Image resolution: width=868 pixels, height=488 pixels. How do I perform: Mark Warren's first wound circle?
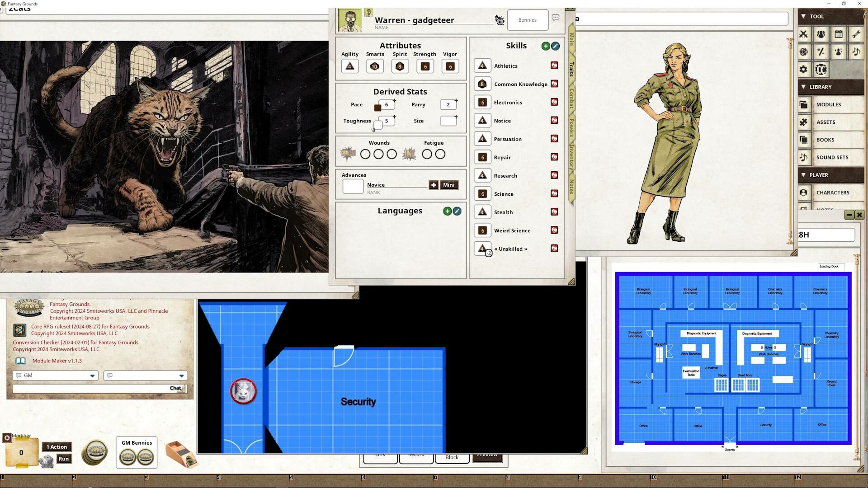[365, 154]
